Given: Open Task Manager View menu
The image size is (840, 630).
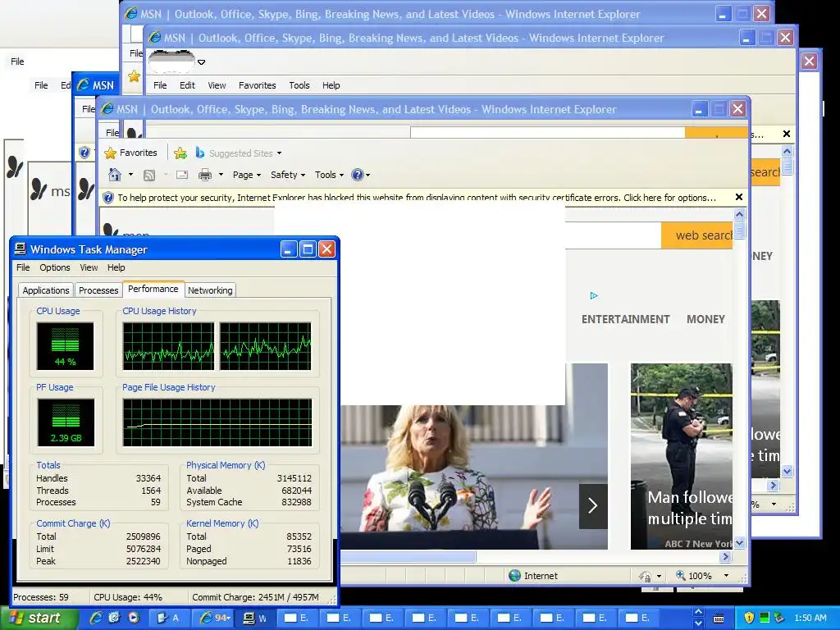Looking at the screenshot, I should pos(89,267).
